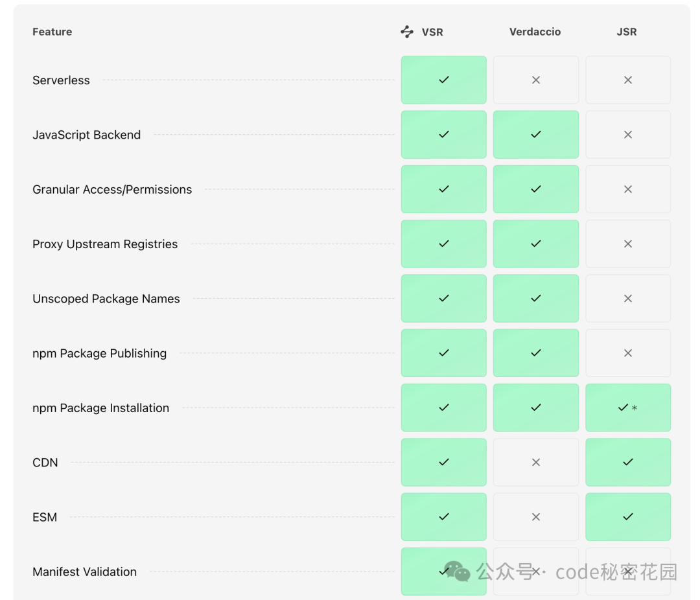Select the VSR checkmark in the CDN row
The image size is (700, 600).
click(x=444, y=462)
